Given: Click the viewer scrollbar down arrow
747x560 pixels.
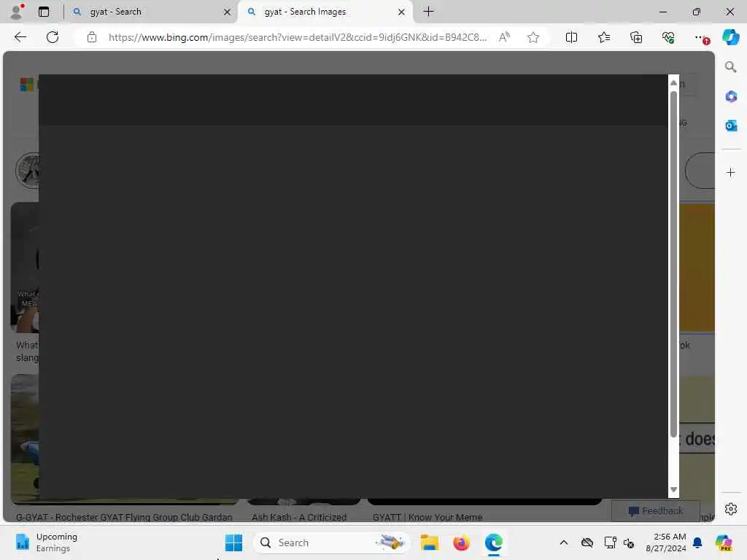Looking at the screenshot, I should click(673, 489).
